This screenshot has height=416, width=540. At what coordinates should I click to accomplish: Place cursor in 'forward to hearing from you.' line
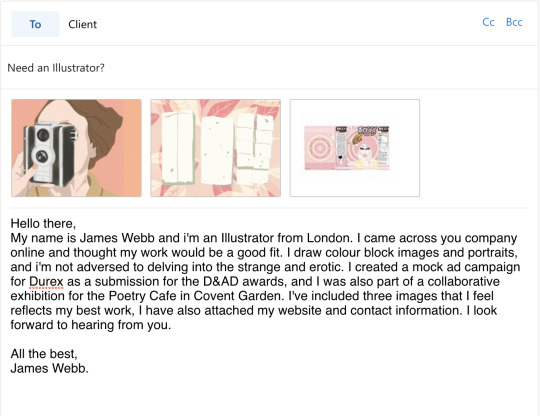pyautogui.click(x=91, y=325)
